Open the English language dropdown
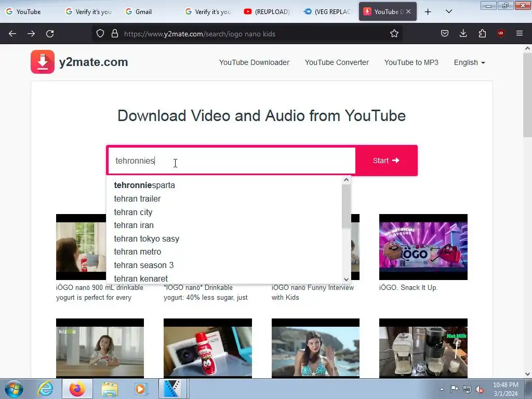This screenshot has height=399, width=532. pyautogui.click(x=469, y=62)
